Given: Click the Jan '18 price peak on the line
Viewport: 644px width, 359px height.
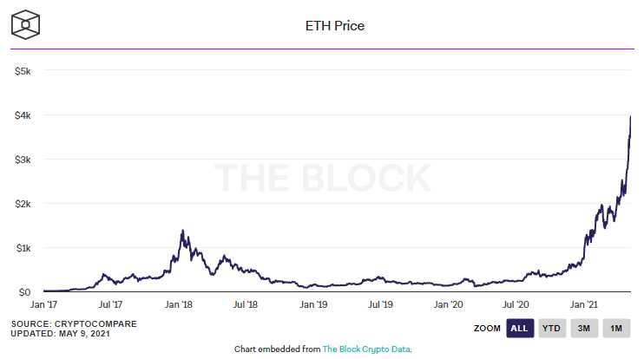Looking at the screenshot, I should (x=182, y=231).
